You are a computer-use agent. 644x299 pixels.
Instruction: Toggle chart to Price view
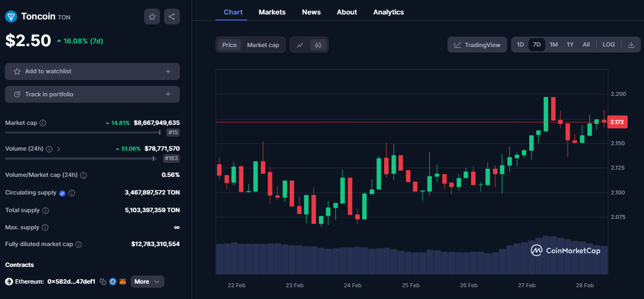(x=229, y=45)
